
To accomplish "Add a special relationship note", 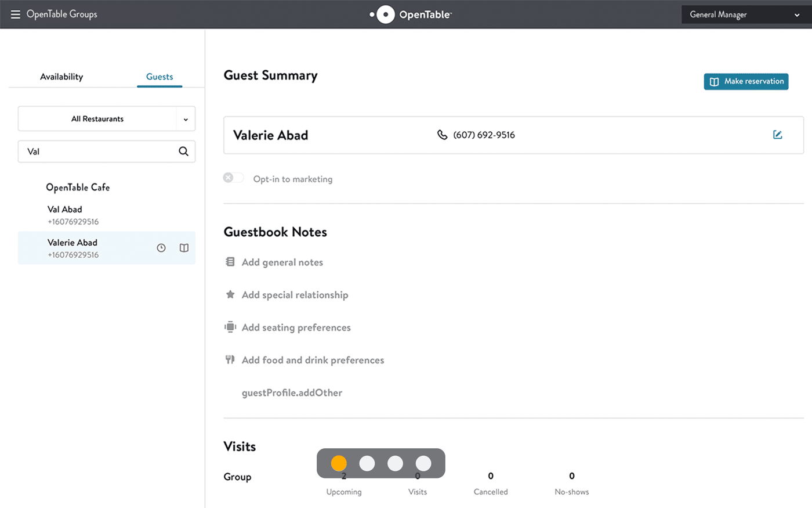I will pyautogui.click(x=295, y=295).
